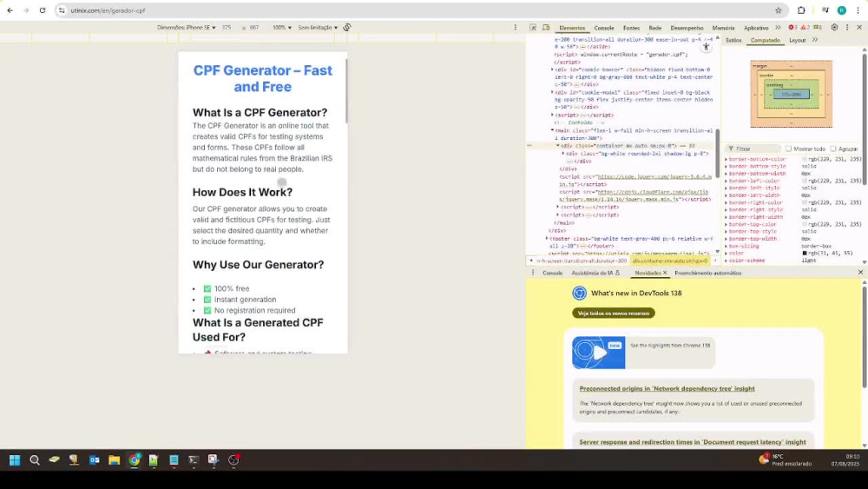Open DevTools settings gear
The width and height of the screenshot is (868, 489).
(x=834, y=27)
